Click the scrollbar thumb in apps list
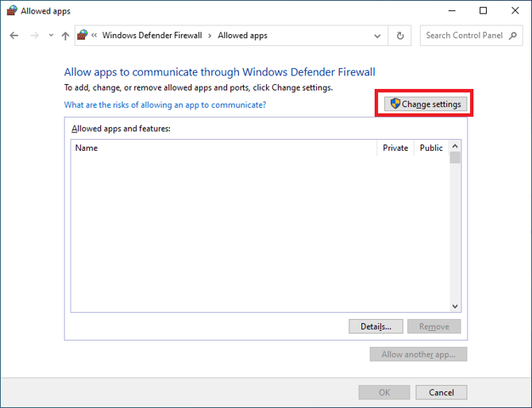The image size is (532, 408). [455, 158]
